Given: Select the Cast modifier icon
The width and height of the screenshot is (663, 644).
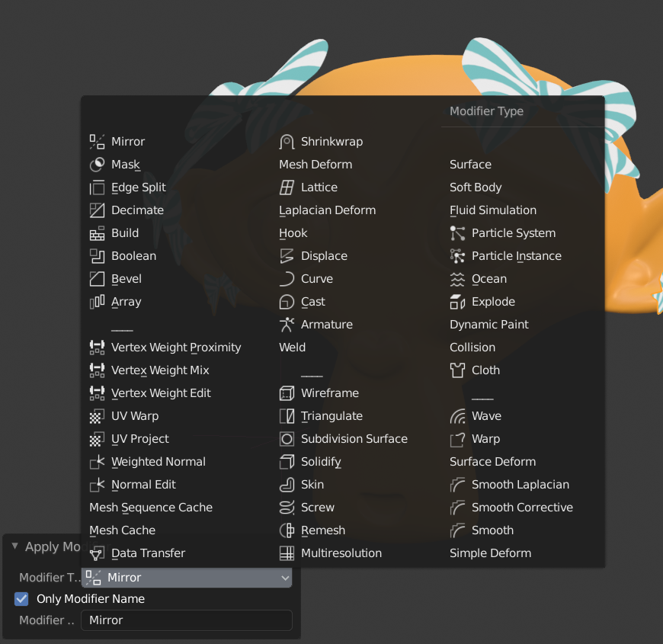Looking at the screenshot, I should point(287,302).
